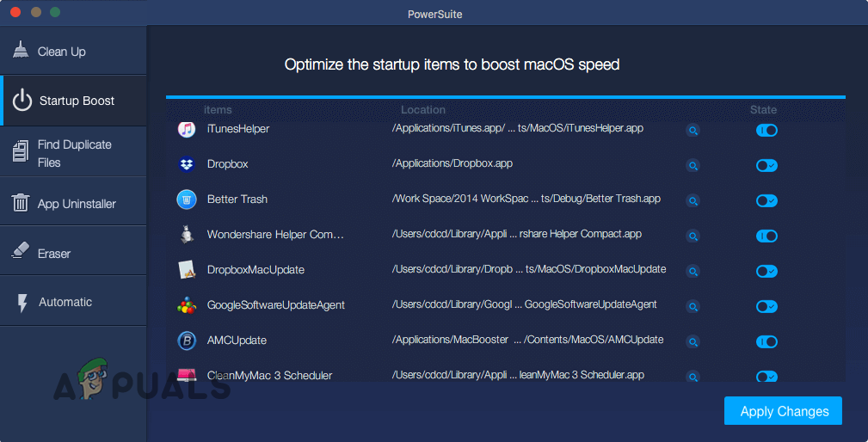Reveal Dropbox location with magnifier icon
The height and width of the screenshot is (442, 868).
pos(693,165)
